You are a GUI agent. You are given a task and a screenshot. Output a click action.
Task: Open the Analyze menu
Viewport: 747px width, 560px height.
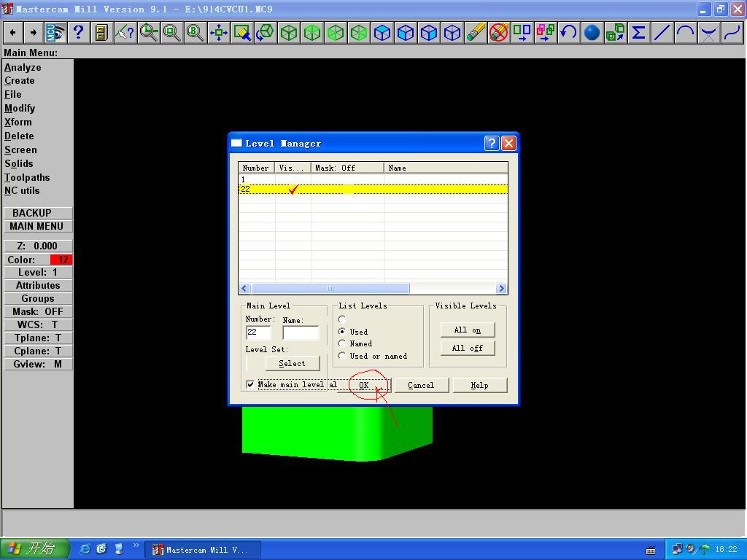pos(23,68)
